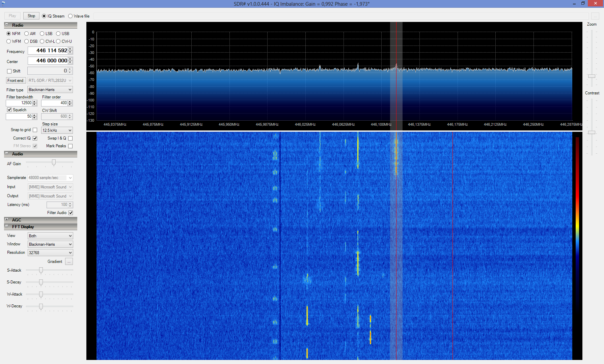Enable the Snap to grid checkbox
604x364 pixels.
(x=35, y=130)
